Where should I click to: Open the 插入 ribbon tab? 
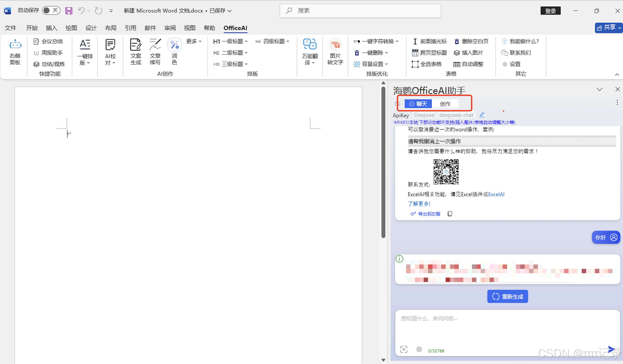point(51,28)
